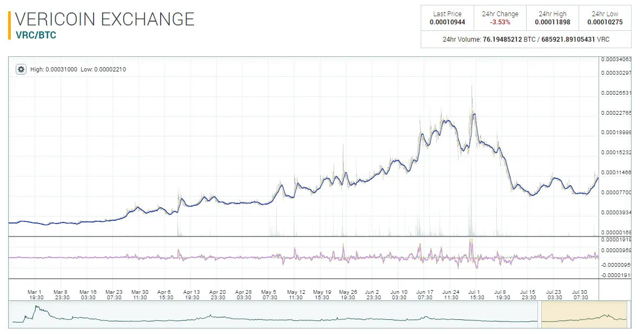
Task: Click the Jul 8 19:30 date label
Action: (x=502, y=295)
